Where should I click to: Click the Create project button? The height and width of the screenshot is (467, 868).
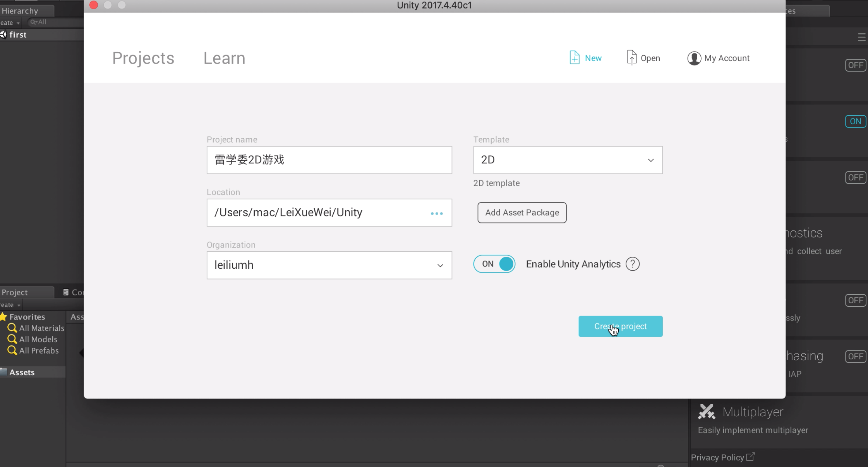620,326
